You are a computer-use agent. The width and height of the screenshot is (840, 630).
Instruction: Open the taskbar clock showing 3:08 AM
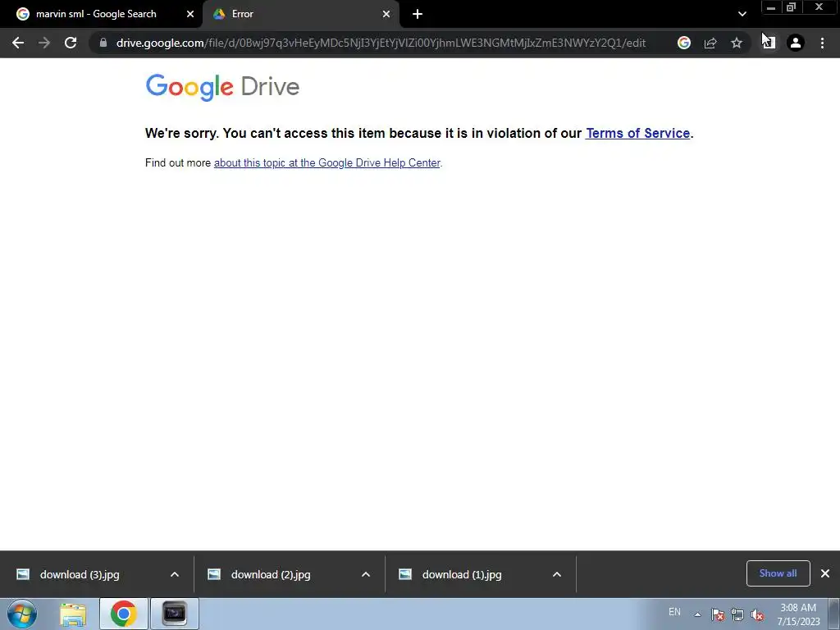[x=798, y=614]
